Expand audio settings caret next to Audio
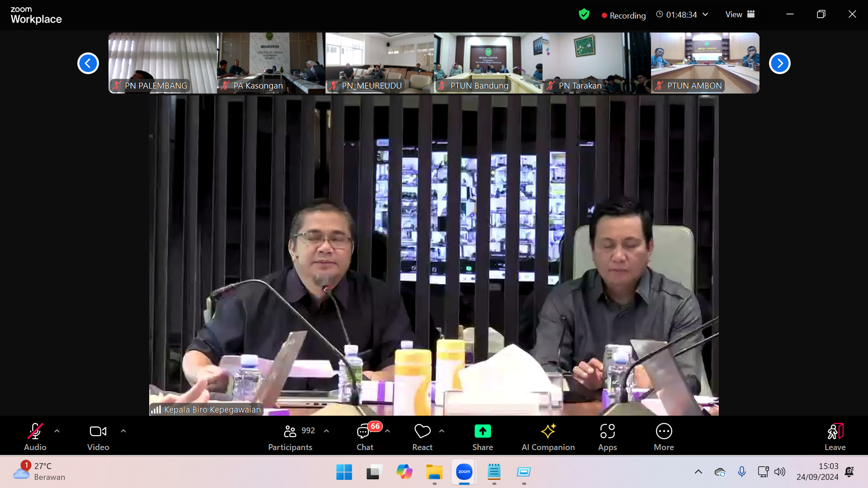The width and height of the screenshot is (868, 488). (x=57, y=431)
